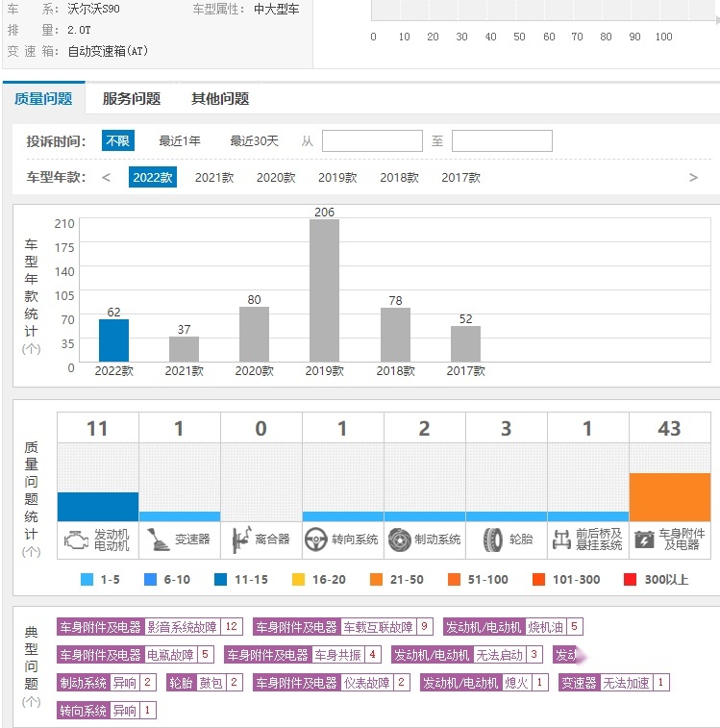The image size is (720, 728).
Task: Show previous model years with left arrow
Action: 106,177
